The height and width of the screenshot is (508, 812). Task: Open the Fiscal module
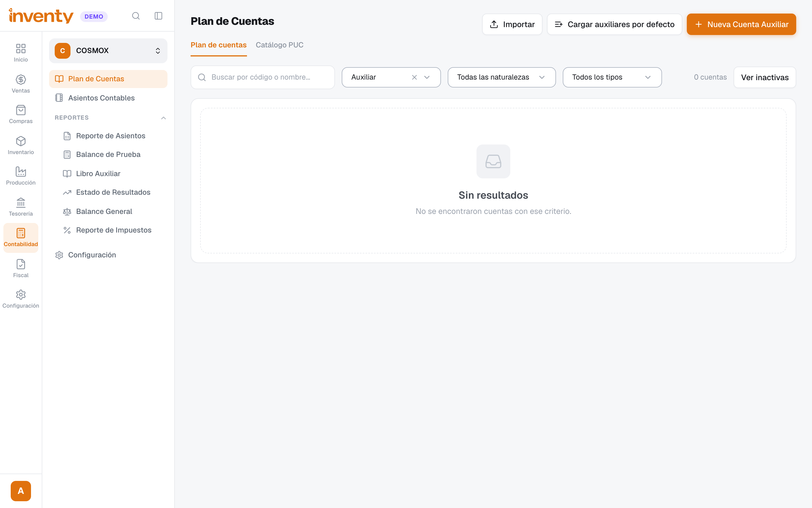(x=21, y=268)
